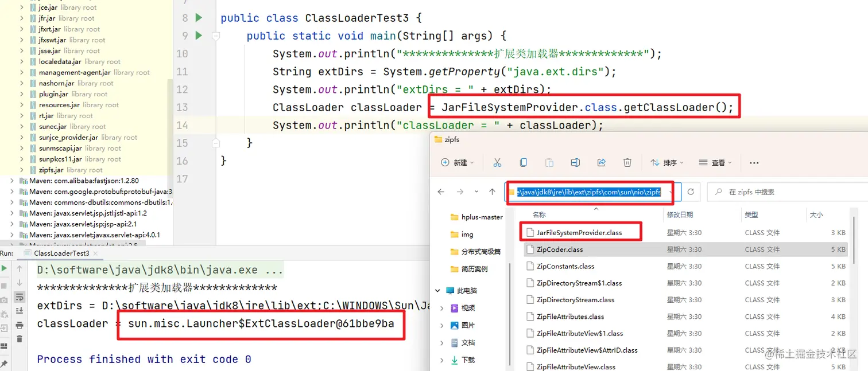Sort by 大小 column header

pyautogui.click(x=816, y=215)
